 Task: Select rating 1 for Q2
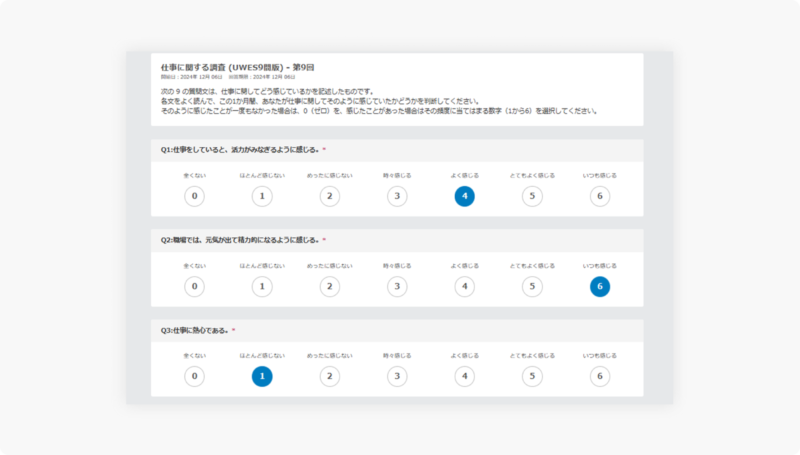pos(262,286)
